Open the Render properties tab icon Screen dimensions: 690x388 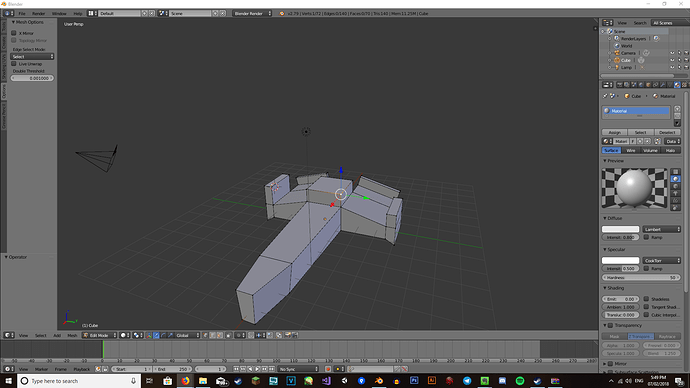click(620, 85)
